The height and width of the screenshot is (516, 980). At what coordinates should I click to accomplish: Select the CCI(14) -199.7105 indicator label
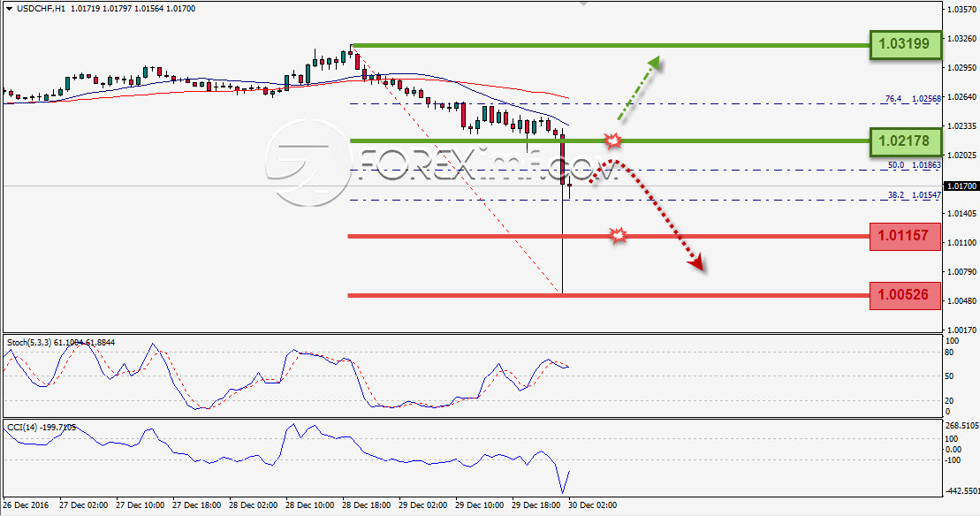coord(42,428)
